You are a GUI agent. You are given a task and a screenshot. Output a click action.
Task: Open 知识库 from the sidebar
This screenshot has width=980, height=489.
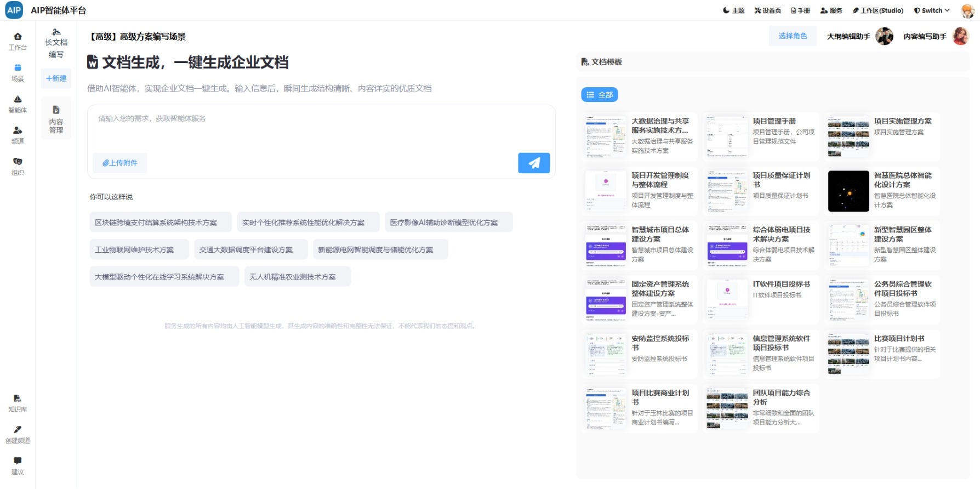[x=18, y=403]
